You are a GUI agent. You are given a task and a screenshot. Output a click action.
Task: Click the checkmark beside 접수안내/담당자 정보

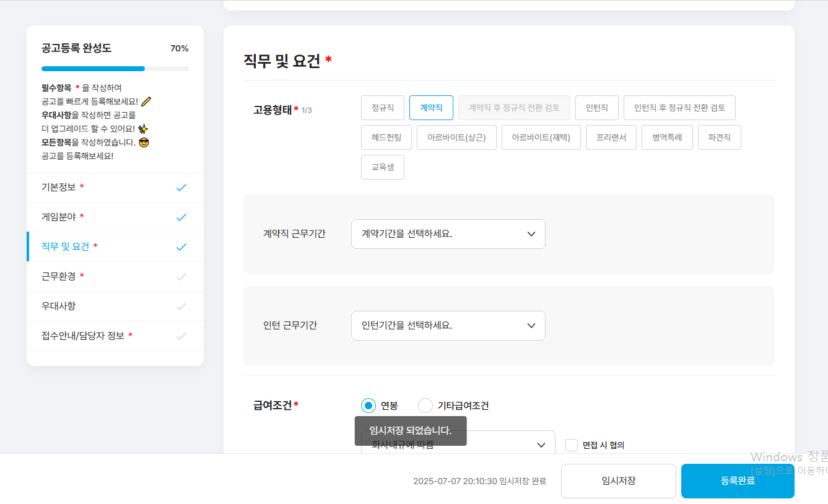point(181,336)
